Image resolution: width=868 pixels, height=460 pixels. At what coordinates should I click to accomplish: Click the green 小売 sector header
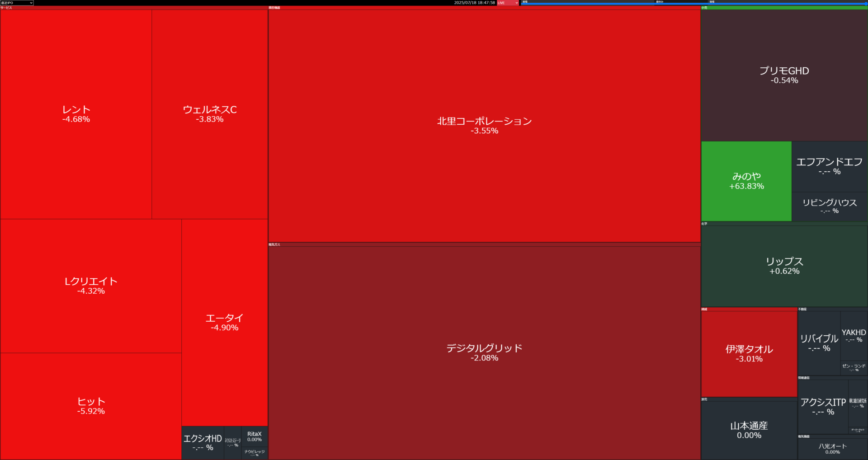784,8
